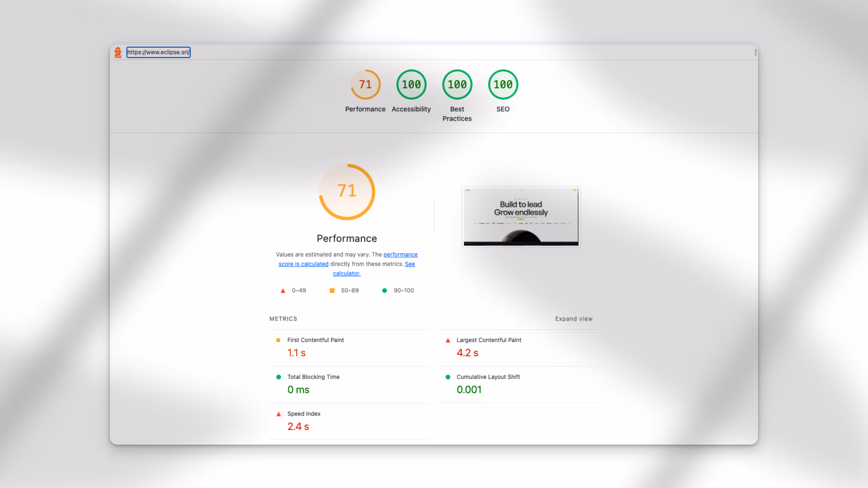
Task: Open the Build to lead page screenshot thumbnail
Action: click(x=521, y=217)
